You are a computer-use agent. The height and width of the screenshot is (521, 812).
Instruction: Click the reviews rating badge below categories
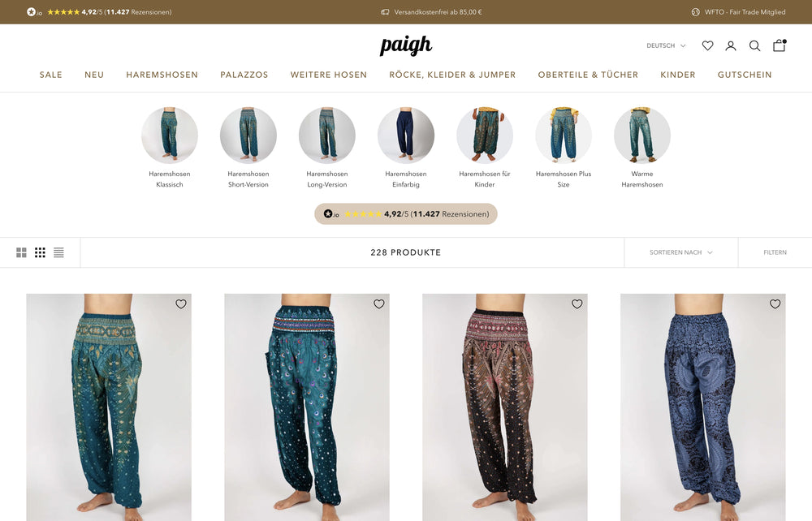click(x=406, y=213)
